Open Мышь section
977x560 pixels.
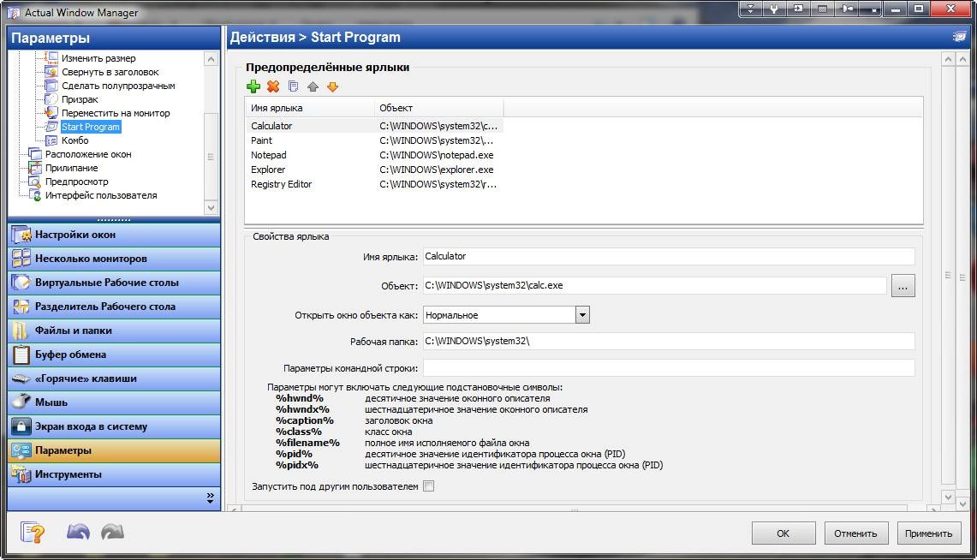[x=114, y=402]
